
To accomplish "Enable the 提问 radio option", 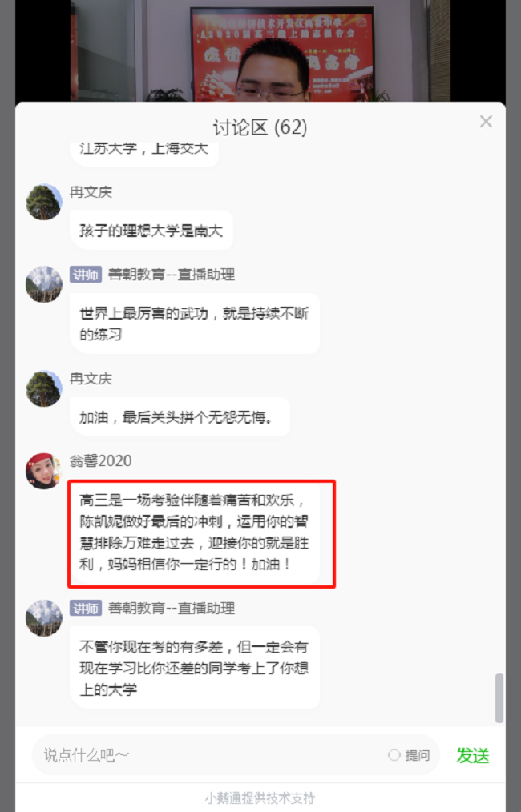I will (394, 755).
